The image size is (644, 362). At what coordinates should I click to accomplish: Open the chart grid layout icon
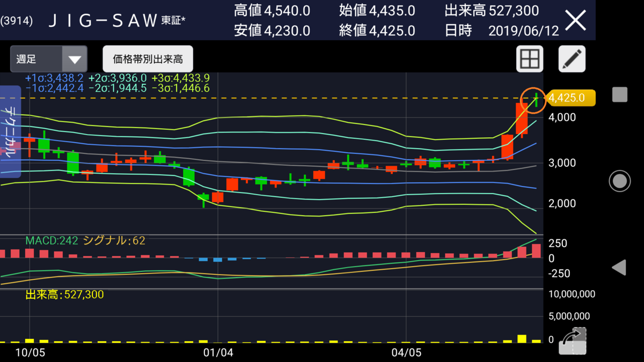pos(530,59)
